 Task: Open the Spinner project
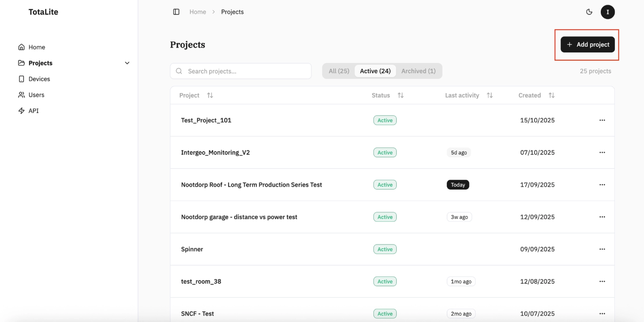point(192,249)
